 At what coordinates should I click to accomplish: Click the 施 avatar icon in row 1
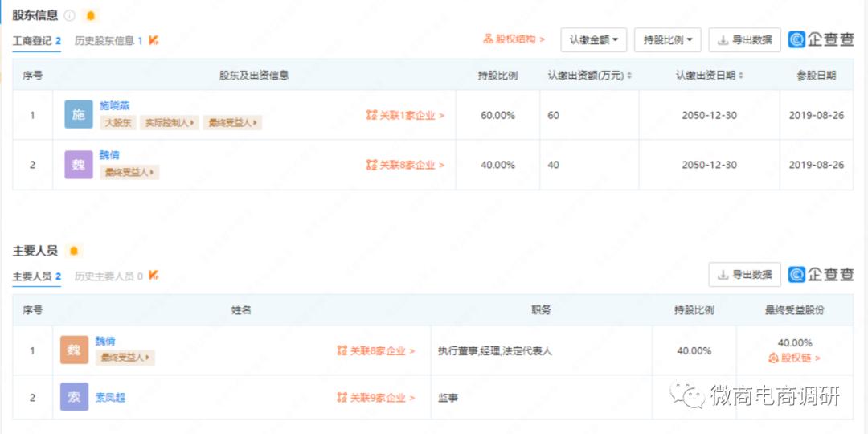(x=79, y=114)
